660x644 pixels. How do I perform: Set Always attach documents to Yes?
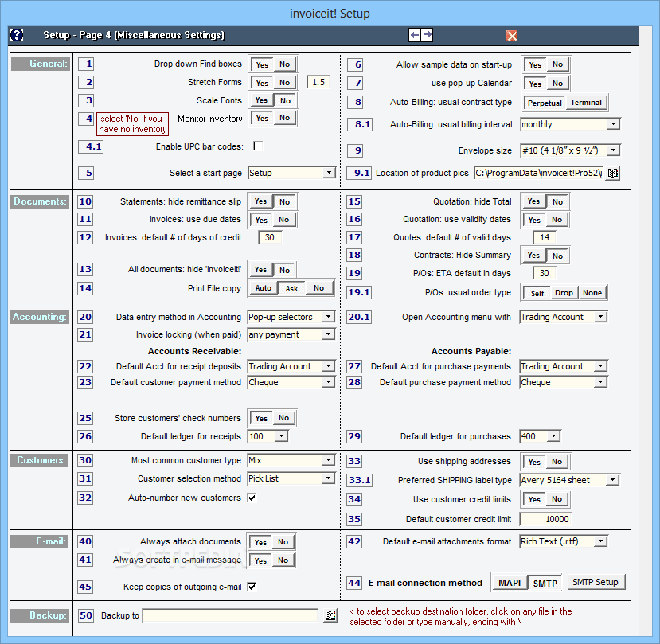(x=260, y=543)
